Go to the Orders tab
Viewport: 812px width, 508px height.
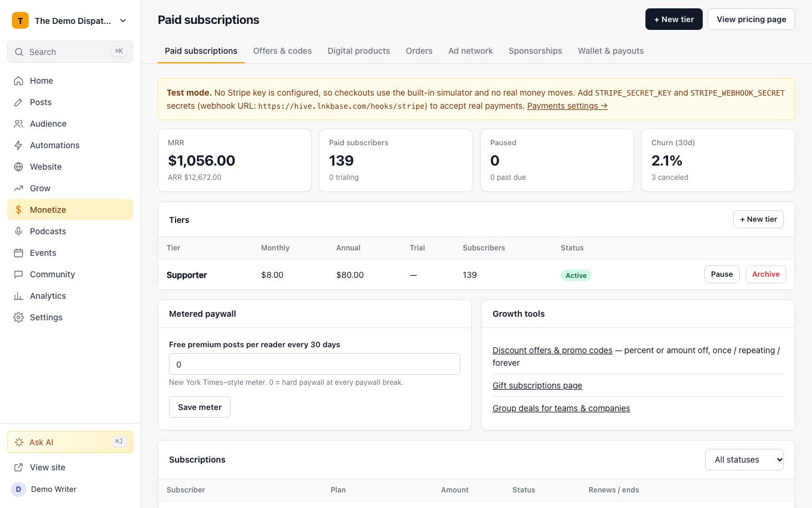419,51
